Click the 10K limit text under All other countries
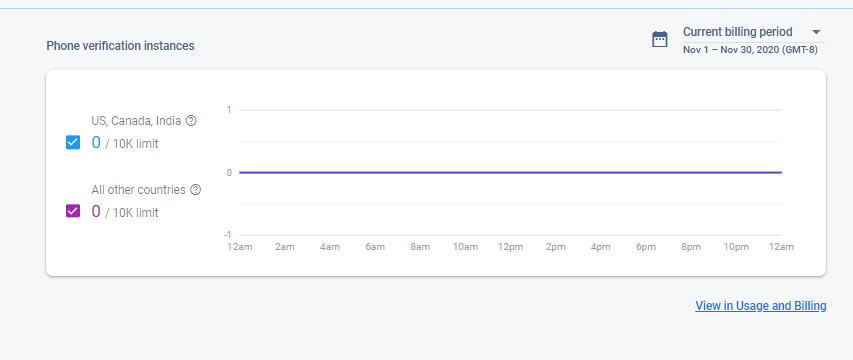The width and height of the screenshot is (853, 360). [135, 213]
